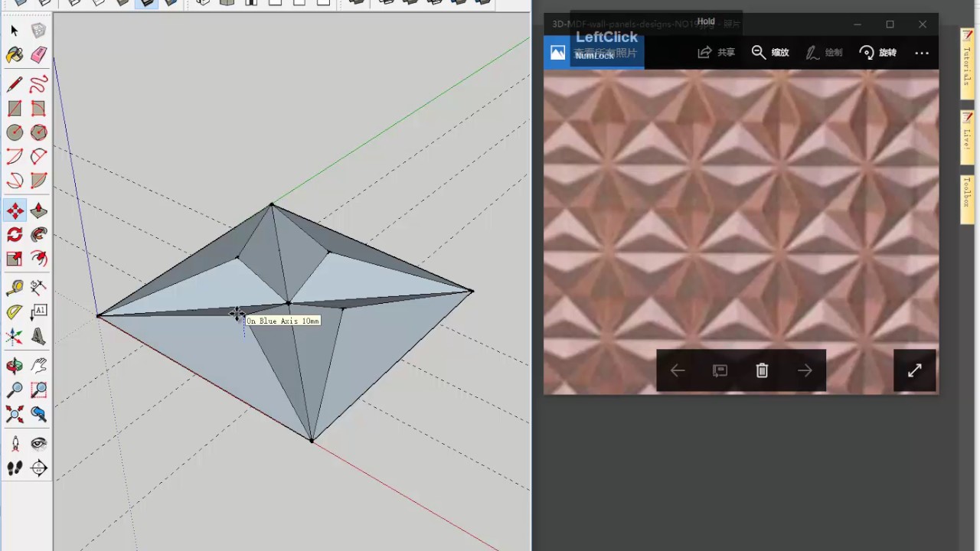
Task: Click the Zoom Extents tool
Action: (x=15, y=415)
